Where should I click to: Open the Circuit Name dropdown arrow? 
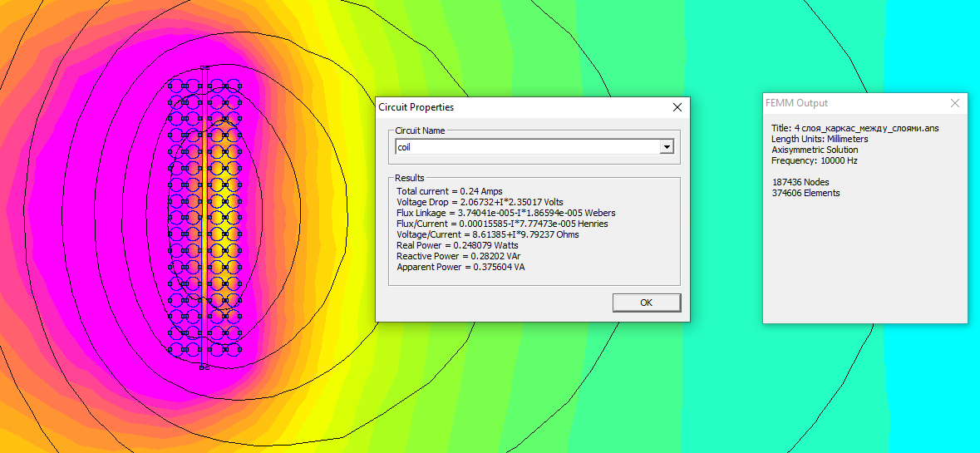click(x=667, y=147)
